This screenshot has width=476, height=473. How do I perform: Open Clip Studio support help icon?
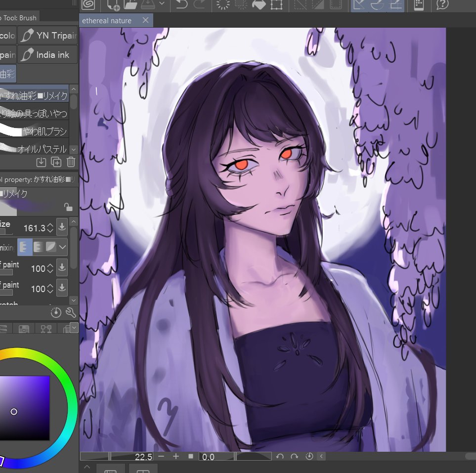442,4
